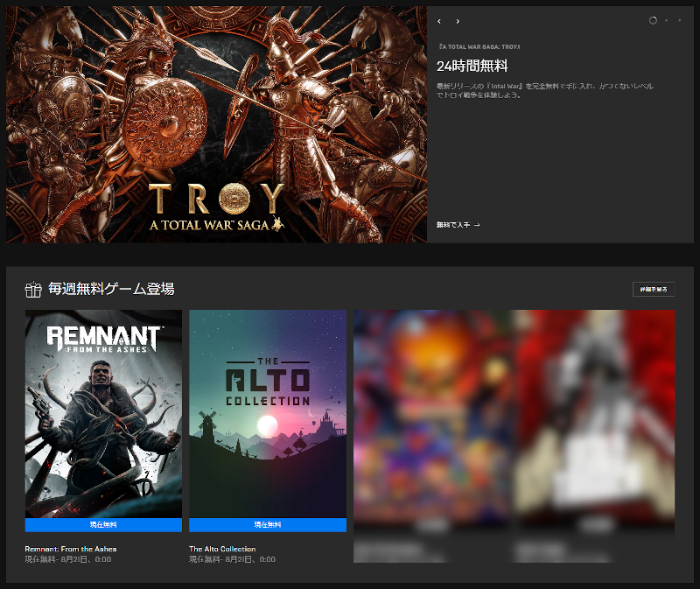Click the banner description mentioning Total War
Image resolution: width=700 pixels, height=589 pixels.
click(x=545, y=91)
